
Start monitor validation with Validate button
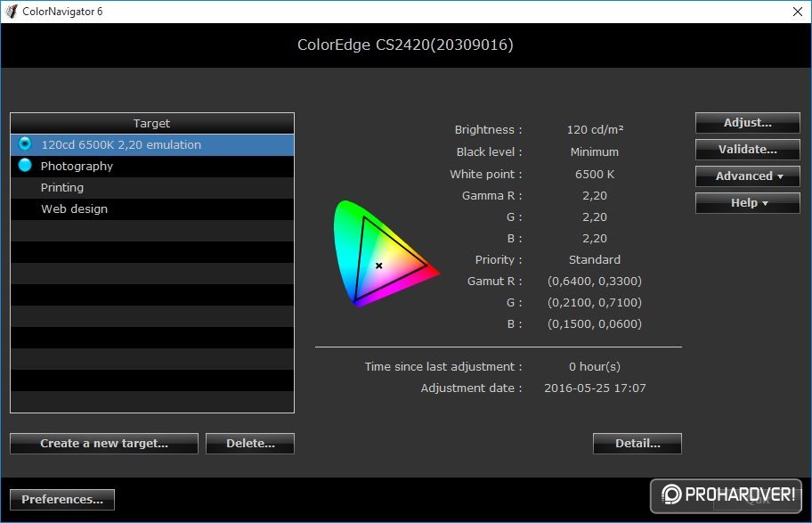747,150
